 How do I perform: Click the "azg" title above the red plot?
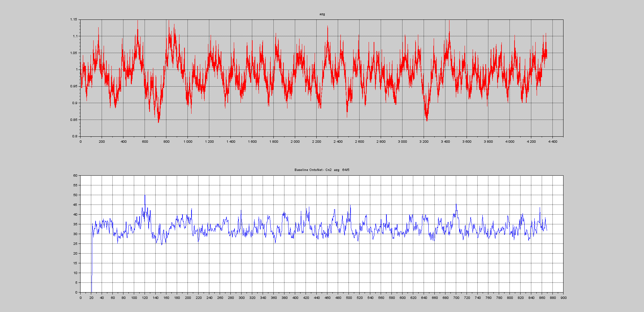pos(322,14)
